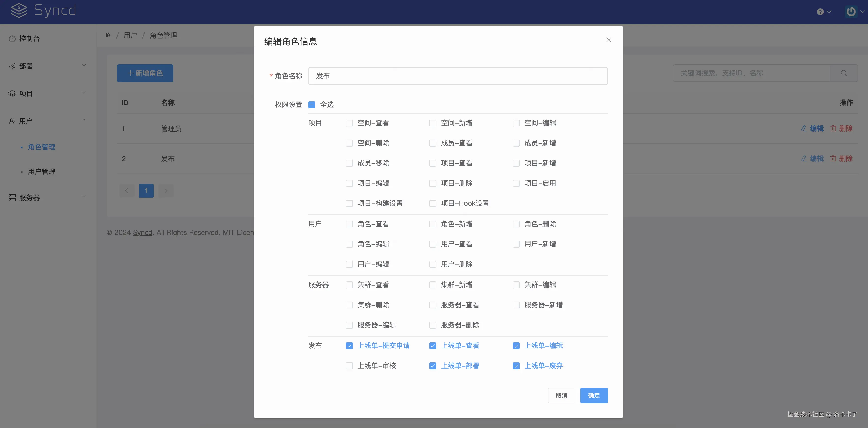Close the 编辑角色信息 dialog with X

609,40
